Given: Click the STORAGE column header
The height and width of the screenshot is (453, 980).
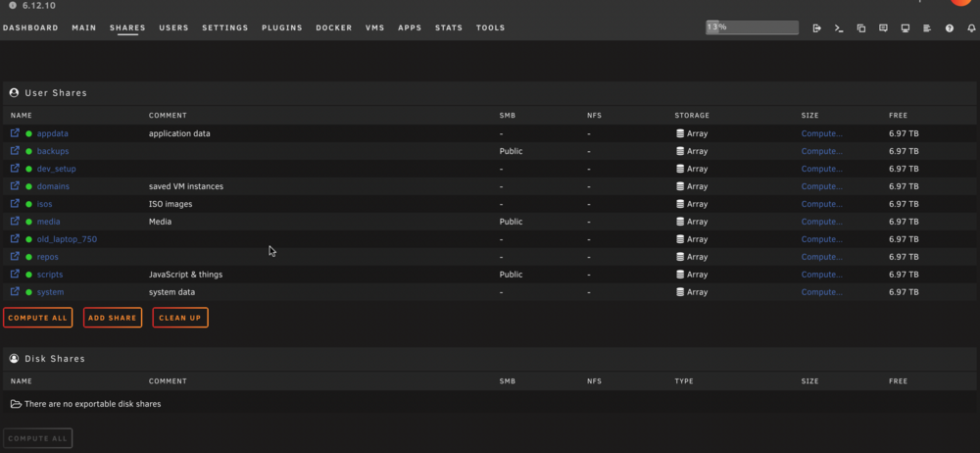Looking at the screenshot, I should point(692,116).
